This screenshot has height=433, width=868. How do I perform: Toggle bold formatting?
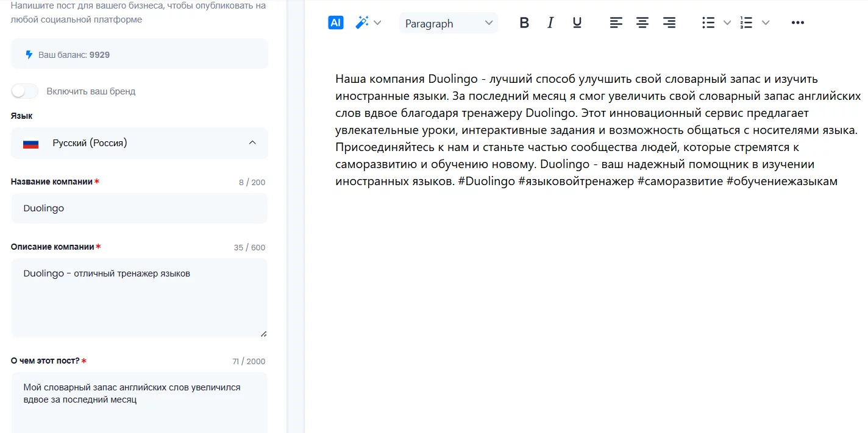[524, 23]
